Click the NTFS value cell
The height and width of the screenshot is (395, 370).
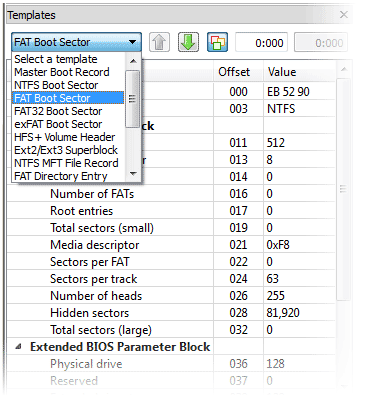pyautogui.click(x=281, y=109)
